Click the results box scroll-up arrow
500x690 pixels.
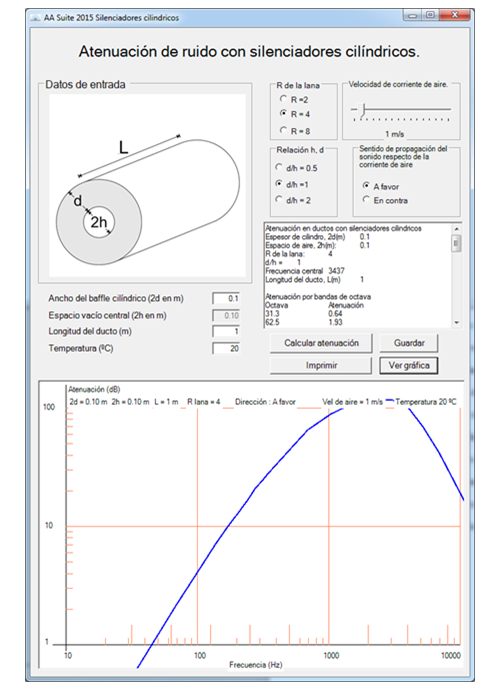pos(456,229)
